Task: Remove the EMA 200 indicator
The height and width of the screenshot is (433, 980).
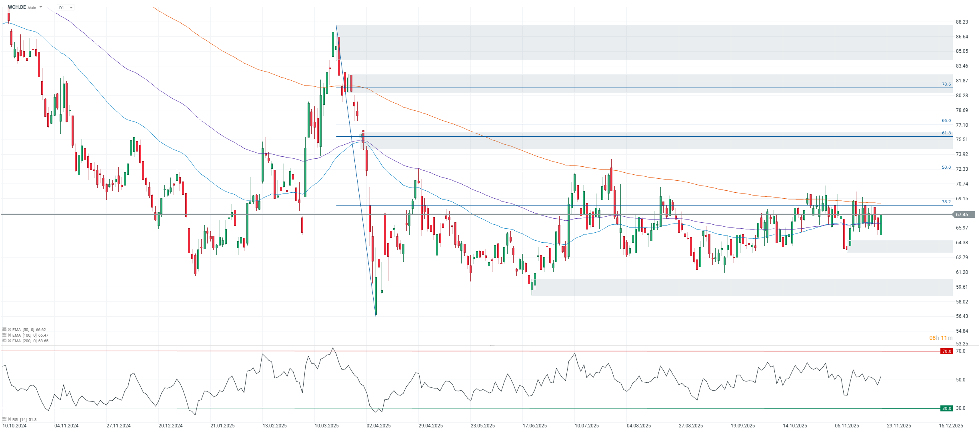Action: tap(9, 341)
